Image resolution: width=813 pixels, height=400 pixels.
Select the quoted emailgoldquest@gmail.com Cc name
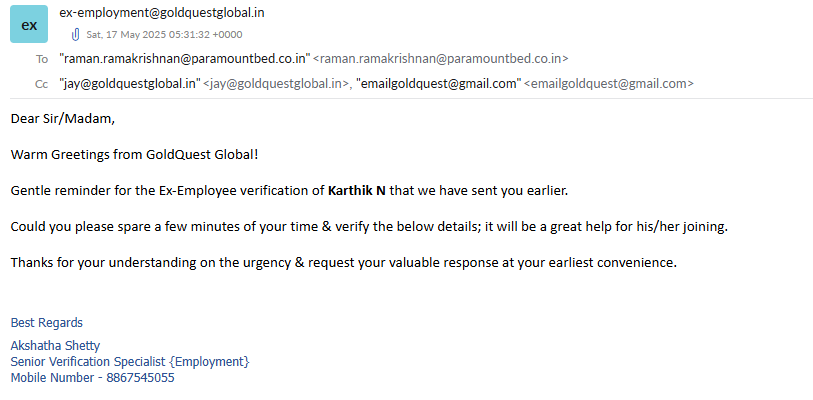point(438,84)
